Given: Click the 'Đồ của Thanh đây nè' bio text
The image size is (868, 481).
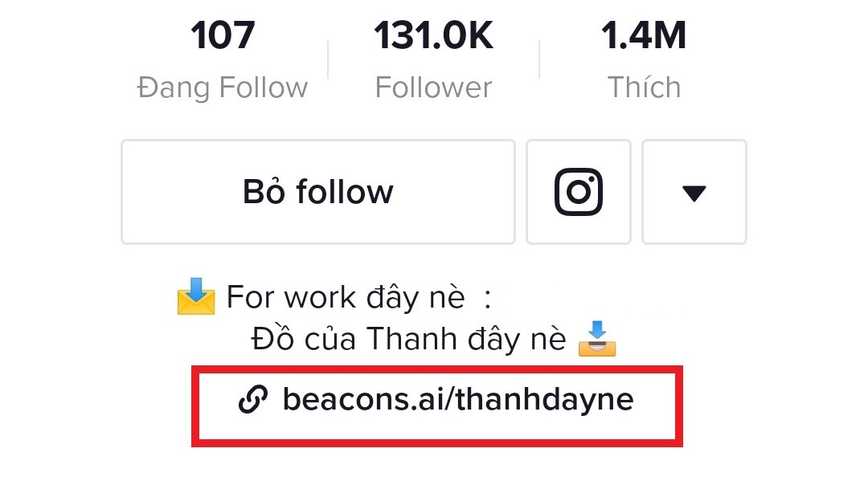Looking at the screenshot, I should (x=408, y=339).
